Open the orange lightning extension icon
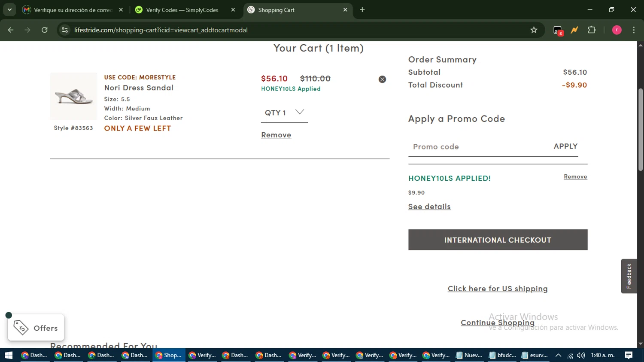The height and width of the screenshot is (362, 644). [x=574, y=30]
